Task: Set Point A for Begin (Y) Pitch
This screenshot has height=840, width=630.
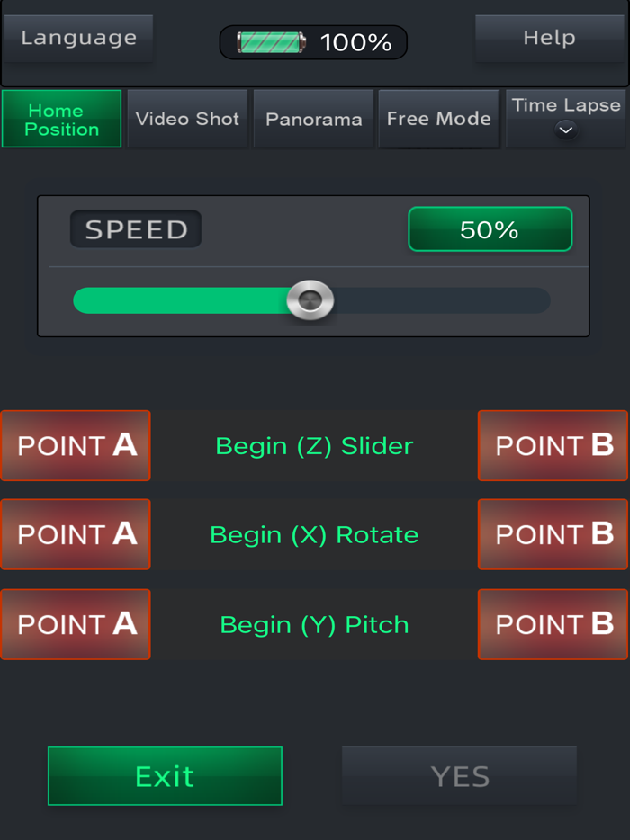Action: pos(76,624)
